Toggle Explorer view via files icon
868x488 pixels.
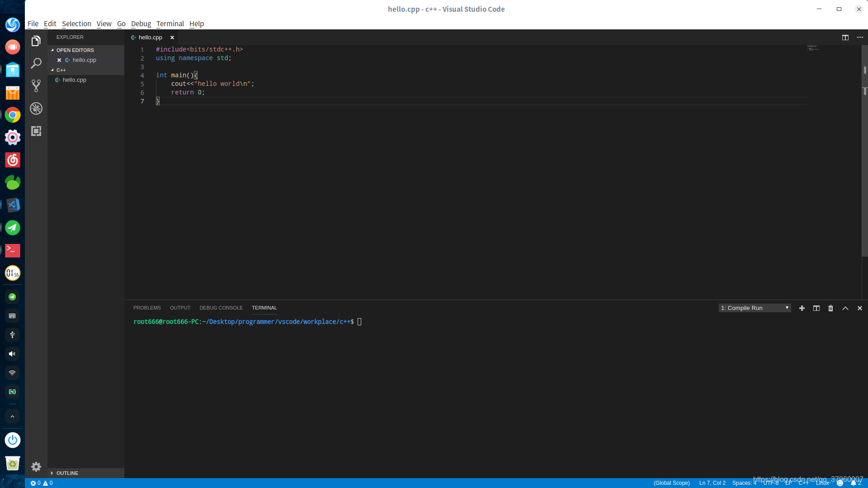[x=36, y=41]
